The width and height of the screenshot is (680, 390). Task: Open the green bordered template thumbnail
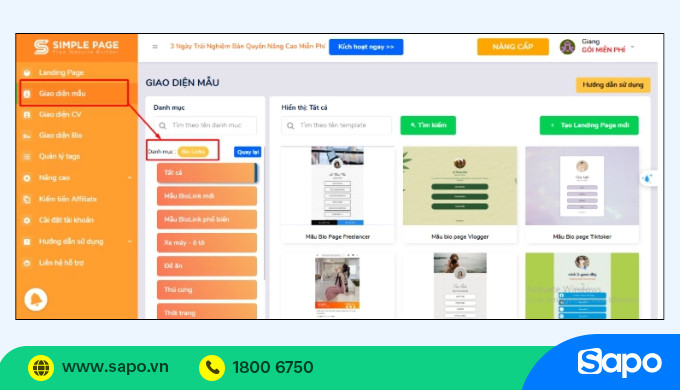coord(582,286)
